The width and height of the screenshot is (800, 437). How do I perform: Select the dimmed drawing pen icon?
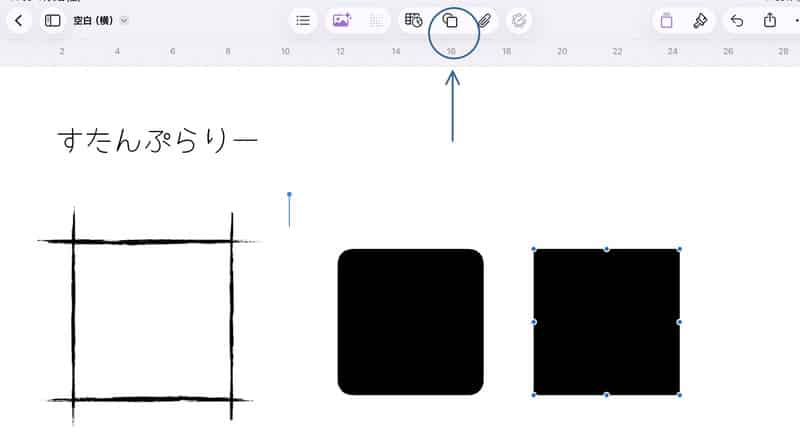tap(519, 21)
